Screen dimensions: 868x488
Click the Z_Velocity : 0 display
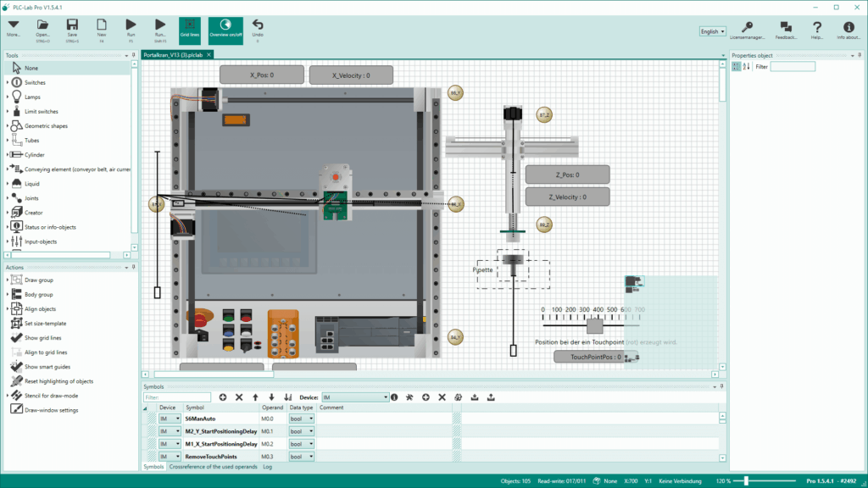(567, 197)
